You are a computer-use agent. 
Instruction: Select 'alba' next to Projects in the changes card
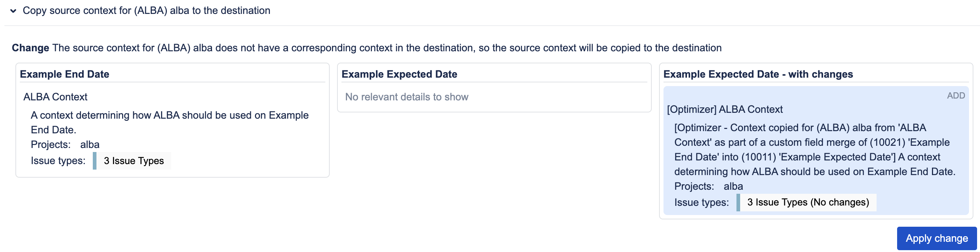coord(733,186)
